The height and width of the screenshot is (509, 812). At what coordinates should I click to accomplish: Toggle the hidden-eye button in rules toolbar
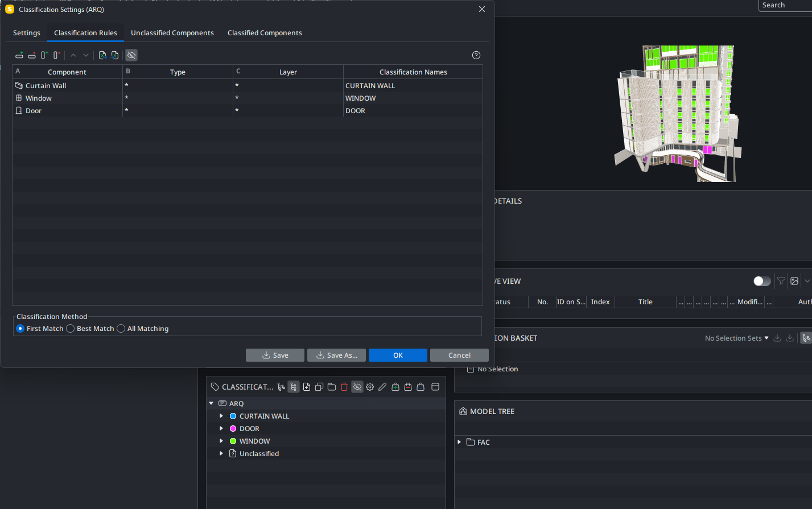131,55
